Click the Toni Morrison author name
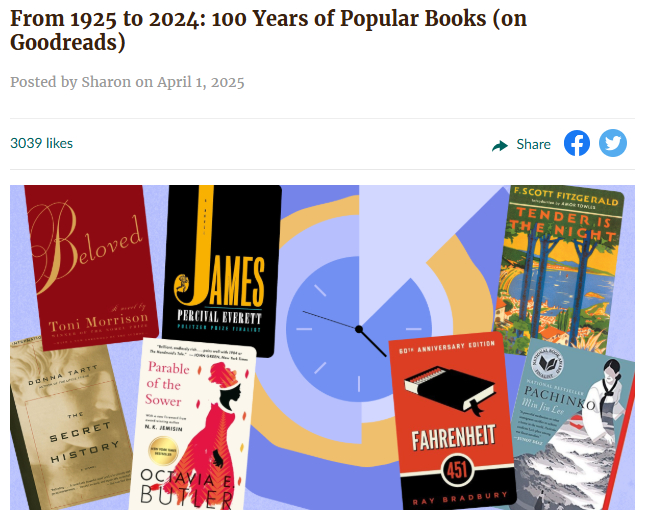The height and width of the screenshot is (510, 645). (98, 322)
